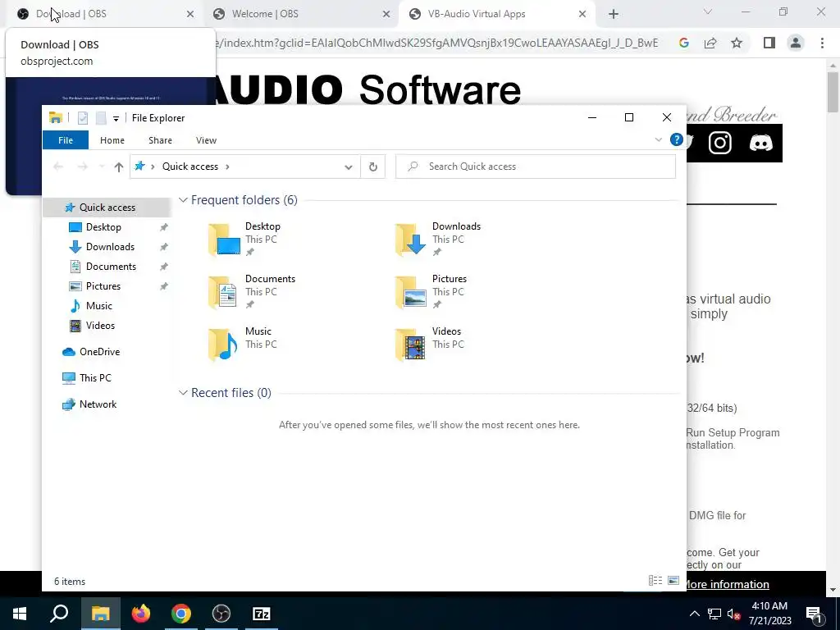Screen dimensions: 840x630
Task: Click New folder icon in File Explorer title bar
Action: (101, 118)
